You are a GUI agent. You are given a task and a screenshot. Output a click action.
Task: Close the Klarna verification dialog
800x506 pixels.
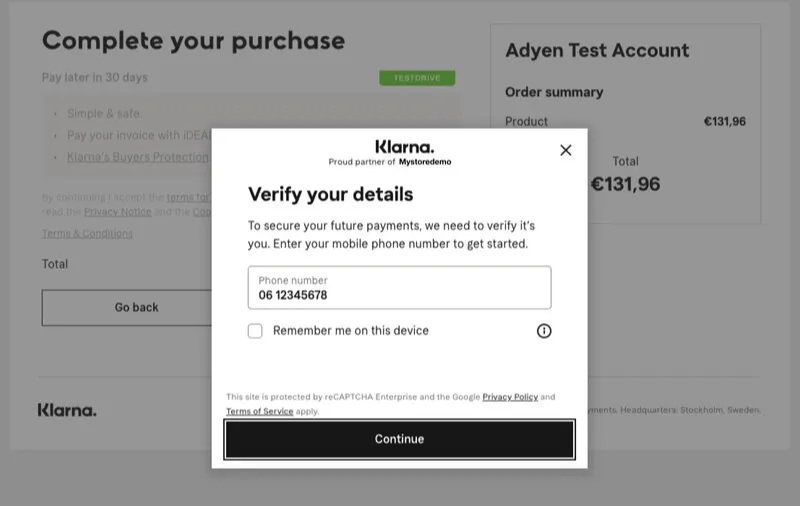[x=565, y=150]
